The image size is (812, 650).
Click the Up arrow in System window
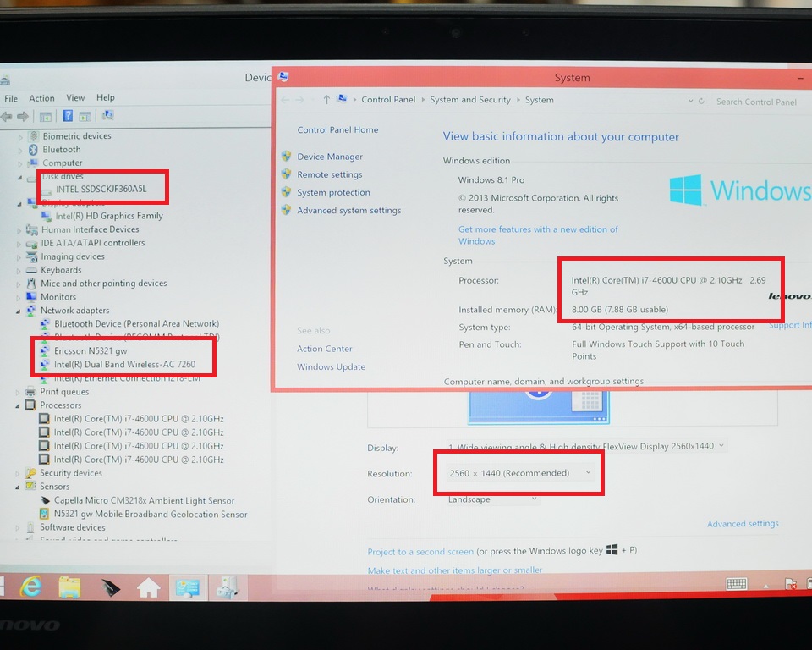(326, 100)
